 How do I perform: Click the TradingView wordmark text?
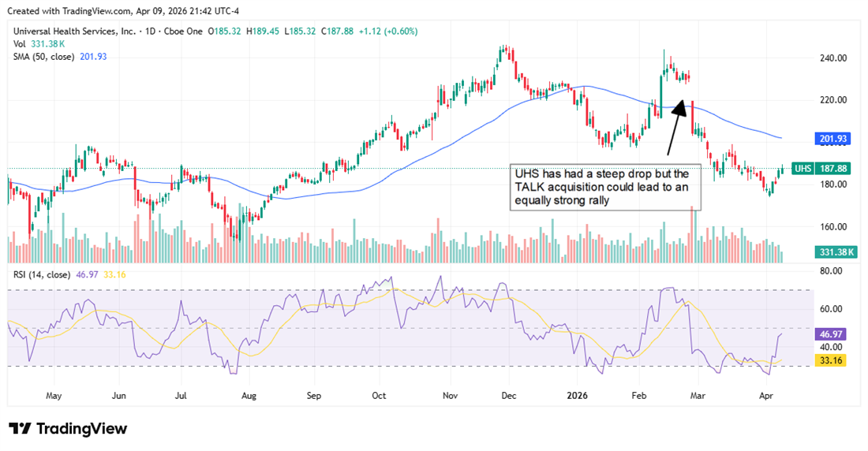(x=82, y=429)
